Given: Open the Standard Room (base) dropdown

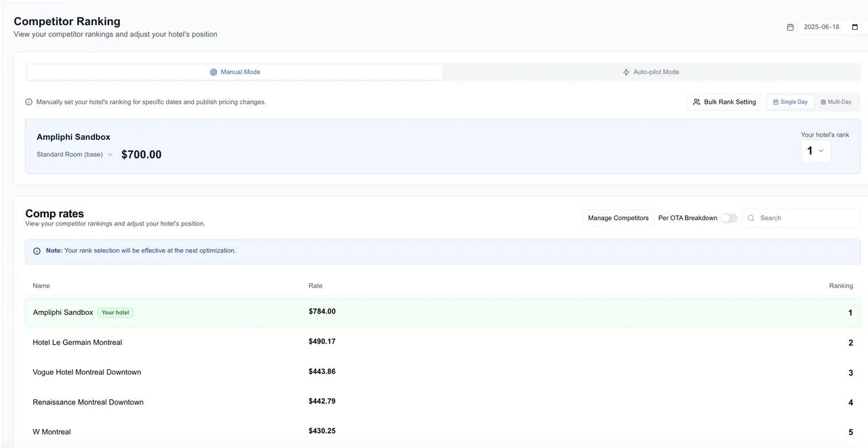Looking at the screenshot, I should 75,155.
